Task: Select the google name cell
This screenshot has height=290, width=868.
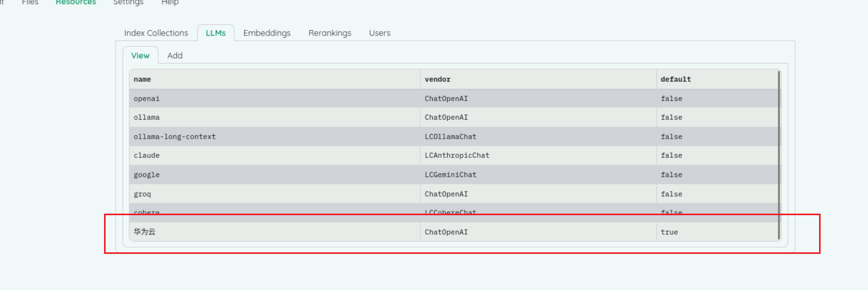Action: [275, 175]
